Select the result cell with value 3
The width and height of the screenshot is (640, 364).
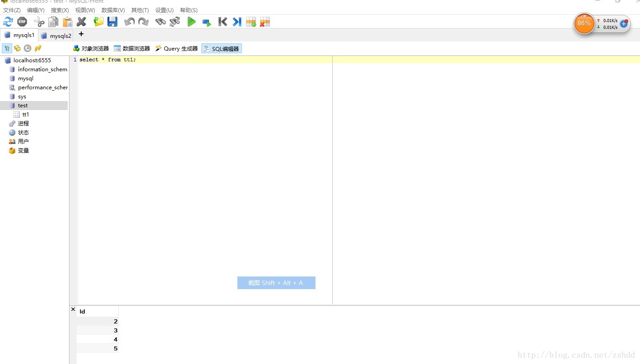97,330
